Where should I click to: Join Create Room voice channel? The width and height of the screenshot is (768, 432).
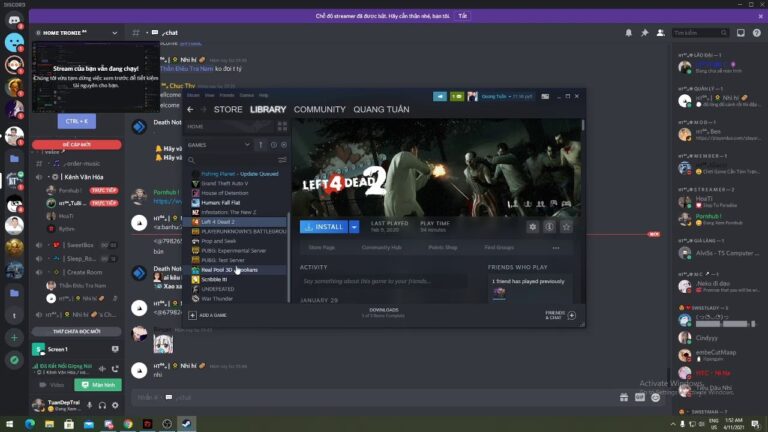[76, 272]
